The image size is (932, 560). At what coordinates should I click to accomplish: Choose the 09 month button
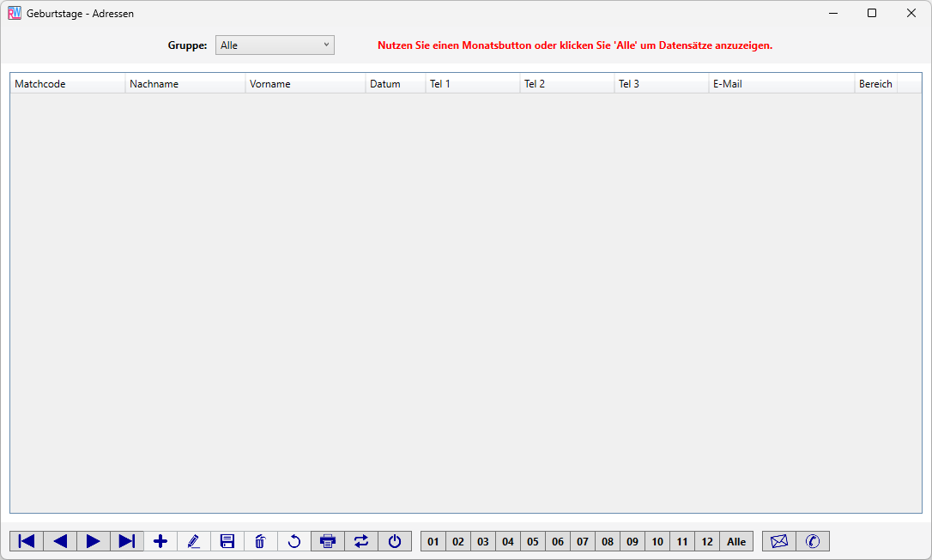pos(633,541)
